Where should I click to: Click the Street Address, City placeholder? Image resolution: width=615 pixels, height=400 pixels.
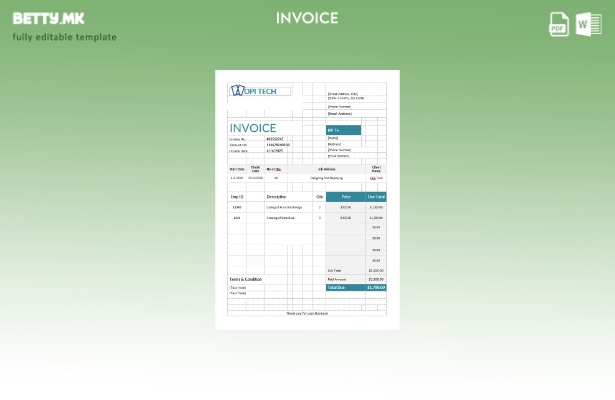pyautogui.click(x=343, y=94)
